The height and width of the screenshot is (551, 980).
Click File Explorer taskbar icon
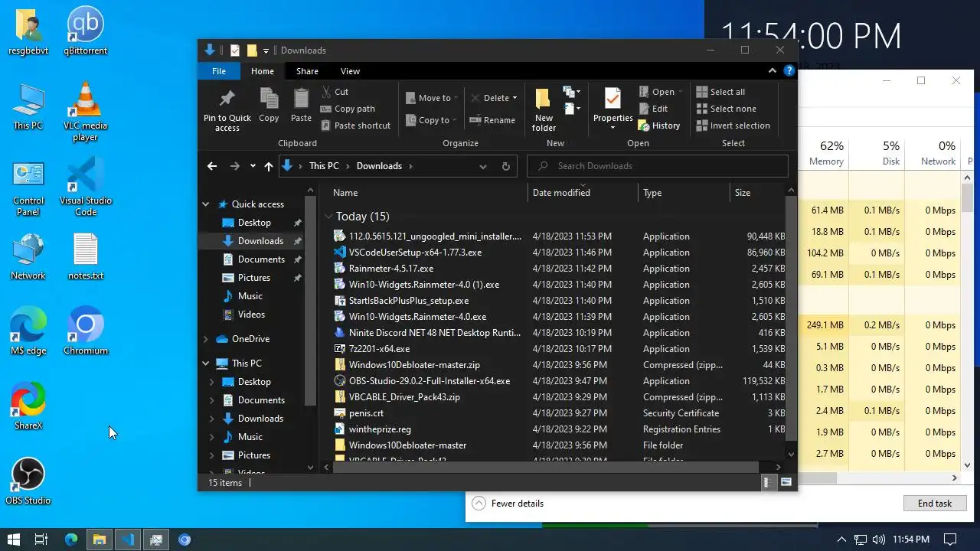point(100,540)
